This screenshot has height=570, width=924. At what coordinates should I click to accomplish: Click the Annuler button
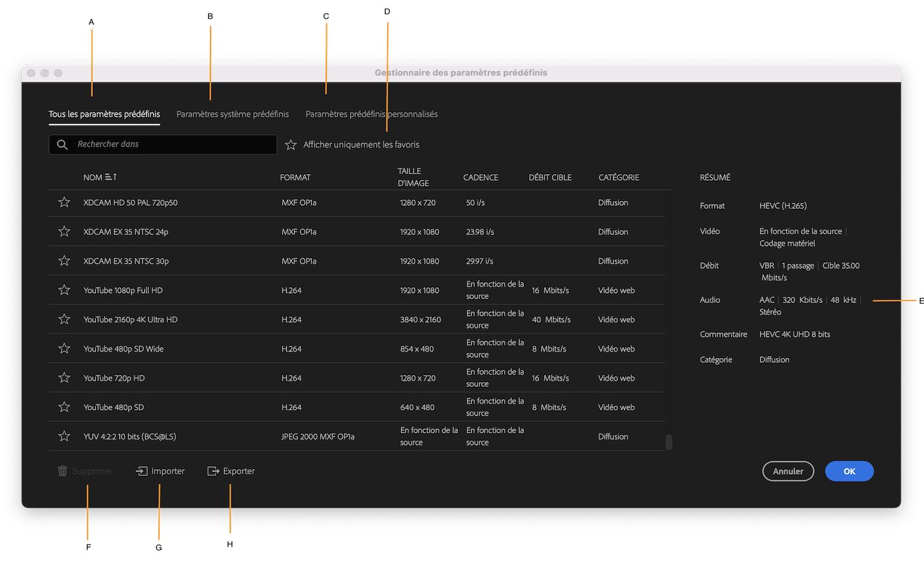pyautogui.click(x=788, y=471)
